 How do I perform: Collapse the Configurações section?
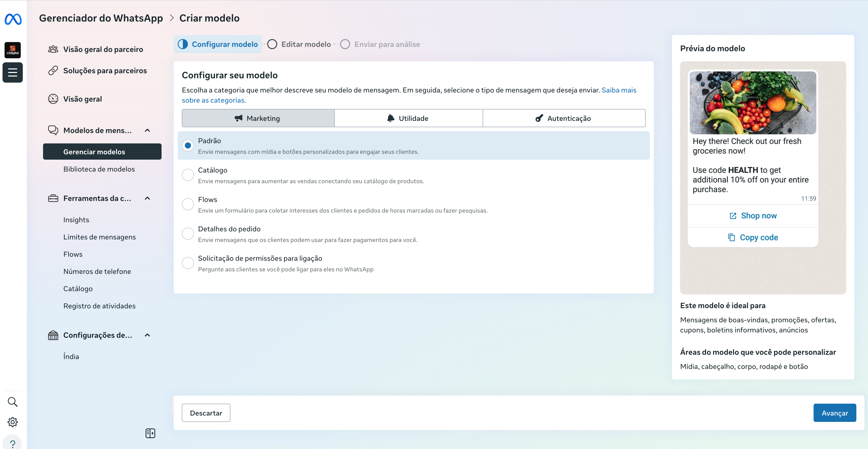(147, 335)
